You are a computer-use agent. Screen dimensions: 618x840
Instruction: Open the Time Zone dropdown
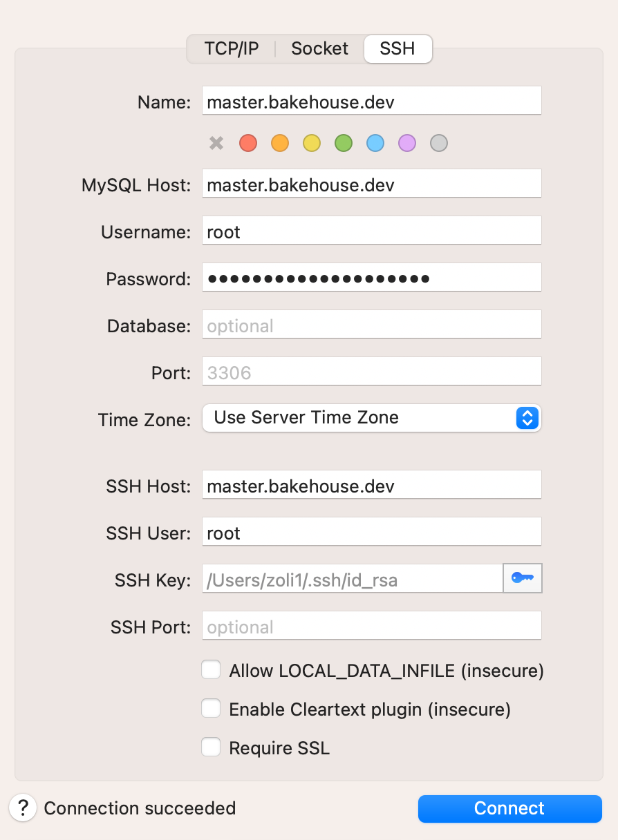coord(371,418)
